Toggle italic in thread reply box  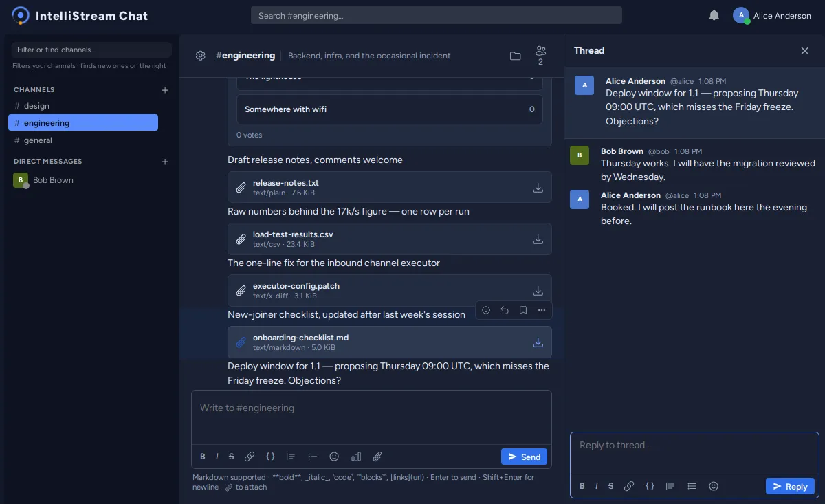coord(597,486)
